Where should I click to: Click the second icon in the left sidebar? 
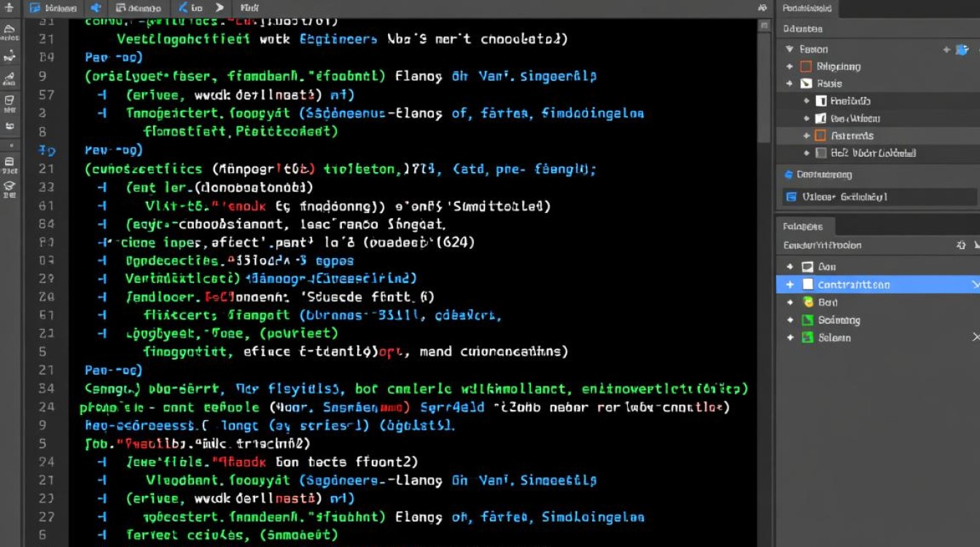pos(9,56)
